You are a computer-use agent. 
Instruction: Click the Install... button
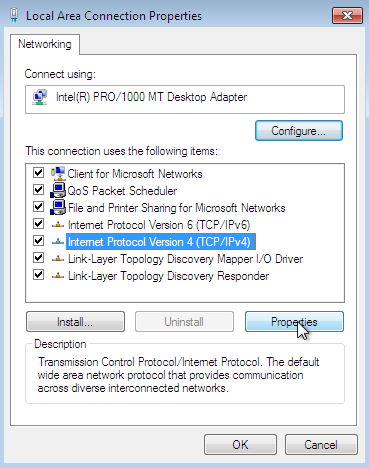[75, 322]
